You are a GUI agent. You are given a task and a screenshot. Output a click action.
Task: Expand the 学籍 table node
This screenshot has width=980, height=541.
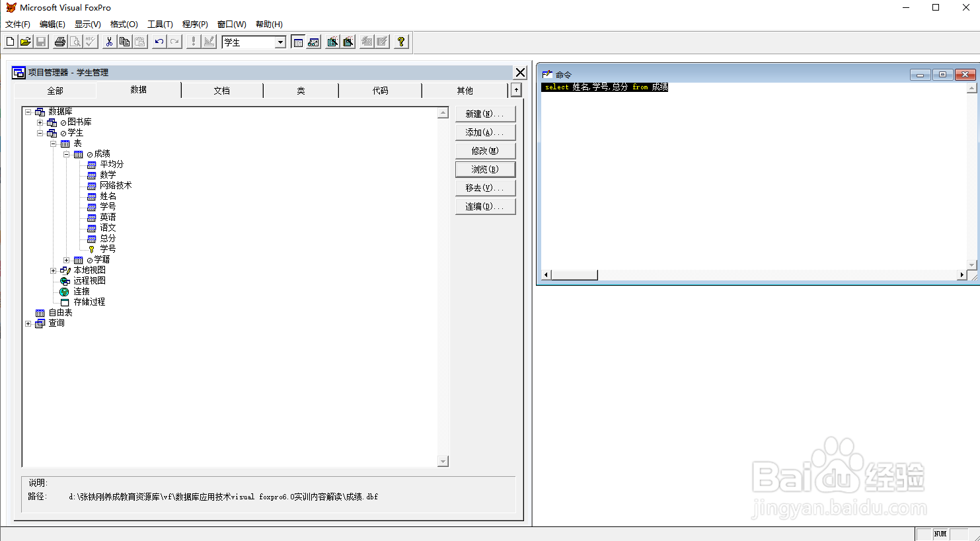point(66,260)
